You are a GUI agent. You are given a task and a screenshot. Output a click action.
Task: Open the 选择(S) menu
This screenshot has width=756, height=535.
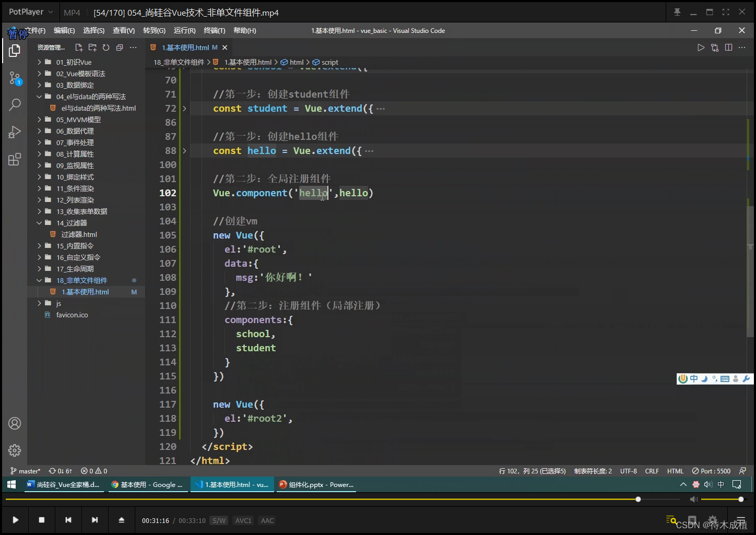tap(94, 31)
